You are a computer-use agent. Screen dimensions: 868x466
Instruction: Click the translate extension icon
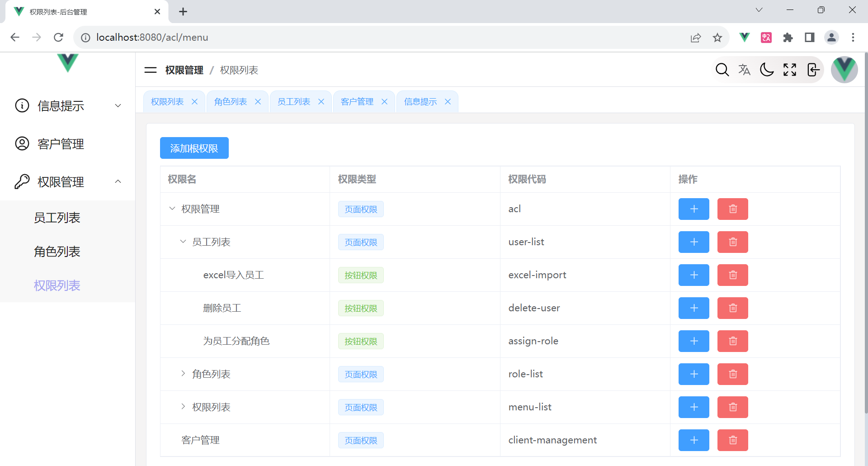tap(766, 38)
